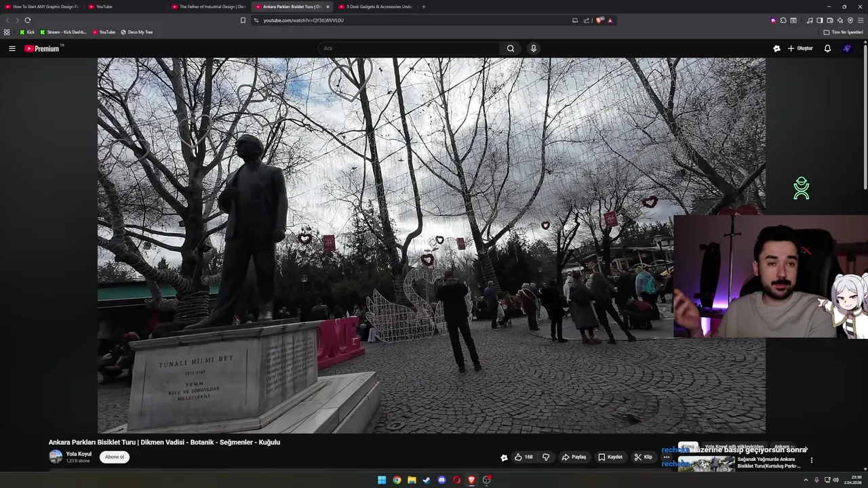
Task: Open Brave Leo AI sparkle icon
Action: (x=840, y=20)
